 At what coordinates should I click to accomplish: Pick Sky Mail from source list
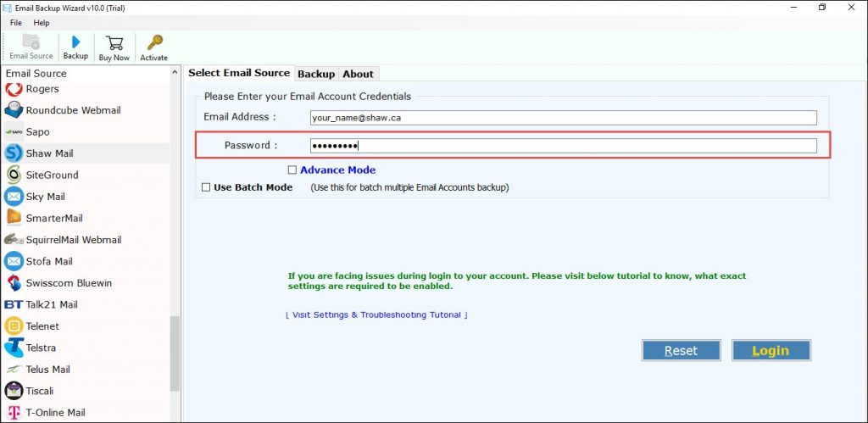pos(45,197)
